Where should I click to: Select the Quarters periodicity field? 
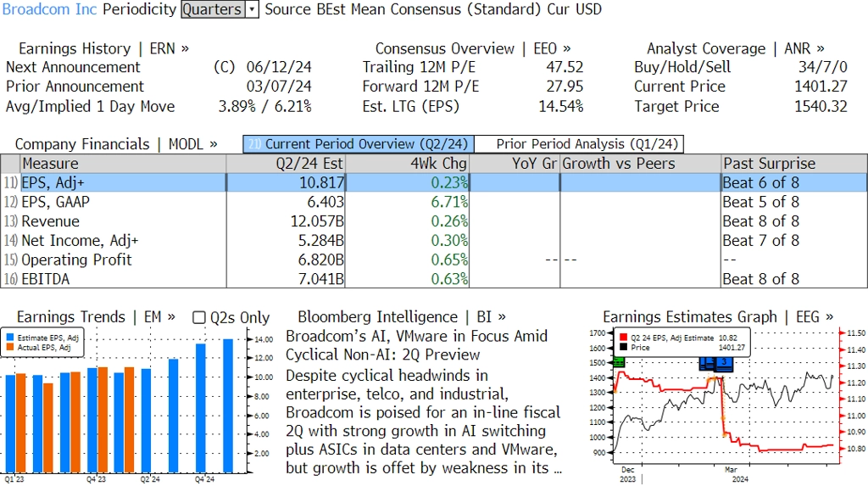point(213,9)
